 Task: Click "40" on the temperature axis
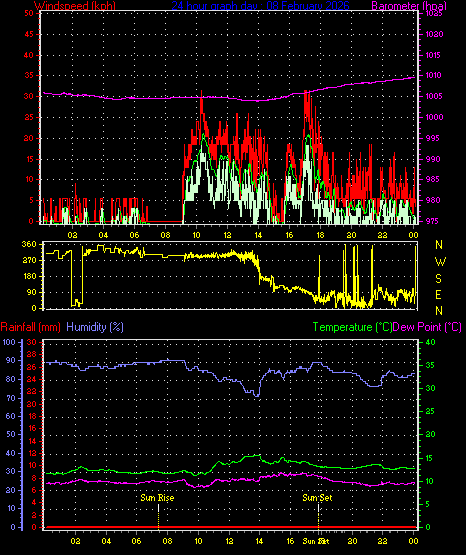pos(430,342)
